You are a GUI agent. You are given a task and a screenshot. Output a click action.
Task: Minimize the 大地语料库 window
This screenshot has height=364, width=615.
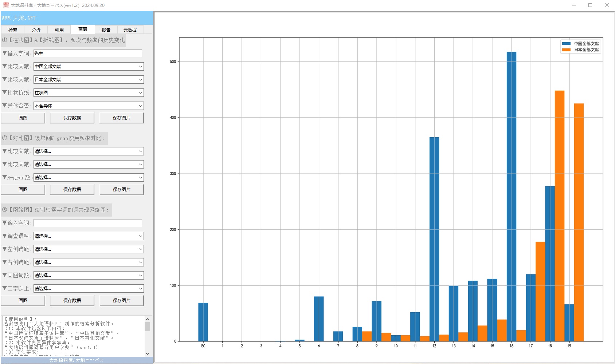tap(574, 5)
